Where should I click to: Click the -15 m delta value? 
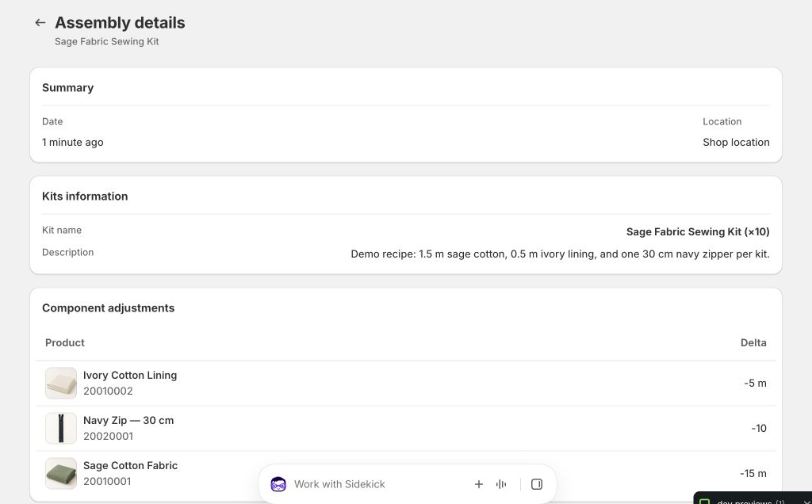[x=753, y=473]
